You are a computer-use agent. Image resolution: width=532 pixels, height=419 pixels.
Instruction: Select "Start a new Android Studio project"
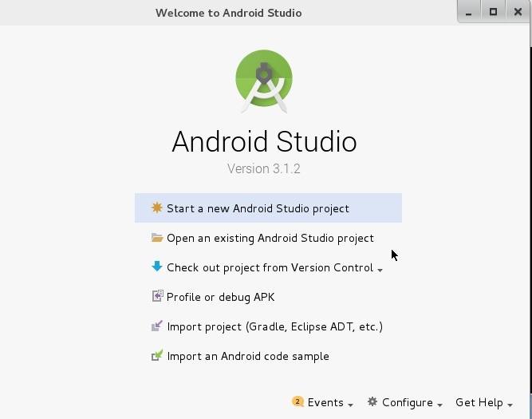[x=258, y=208]
